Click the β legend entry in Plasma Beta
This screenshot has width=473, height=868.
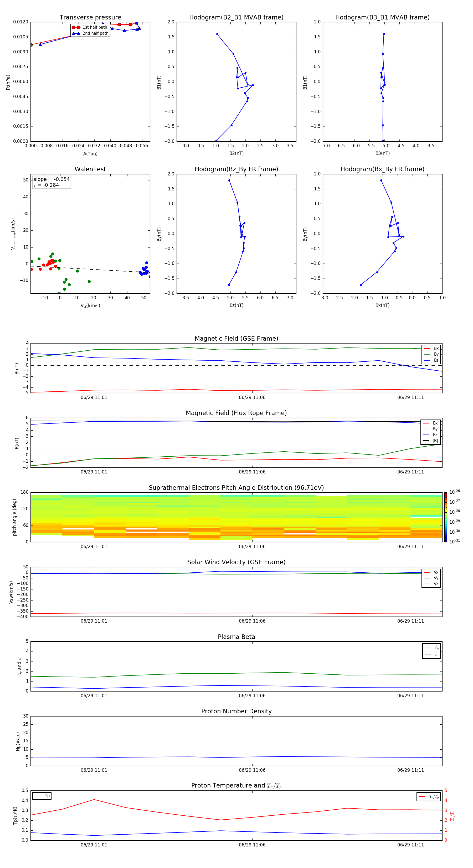pos(431,654)
